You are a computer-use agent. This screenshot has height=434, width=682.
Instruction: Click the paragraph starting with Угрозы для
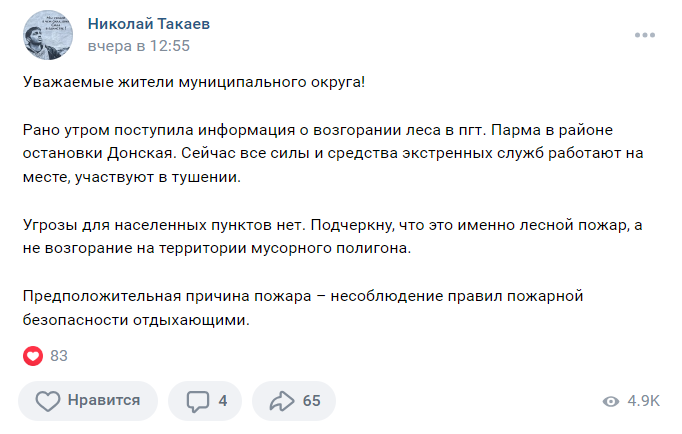(333, 237)
